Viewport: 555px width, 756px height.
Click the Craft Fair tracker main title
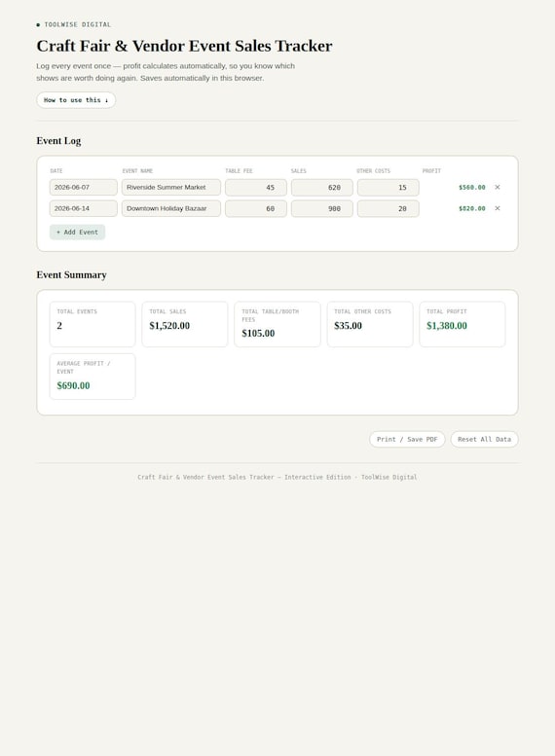coord(184,46)
